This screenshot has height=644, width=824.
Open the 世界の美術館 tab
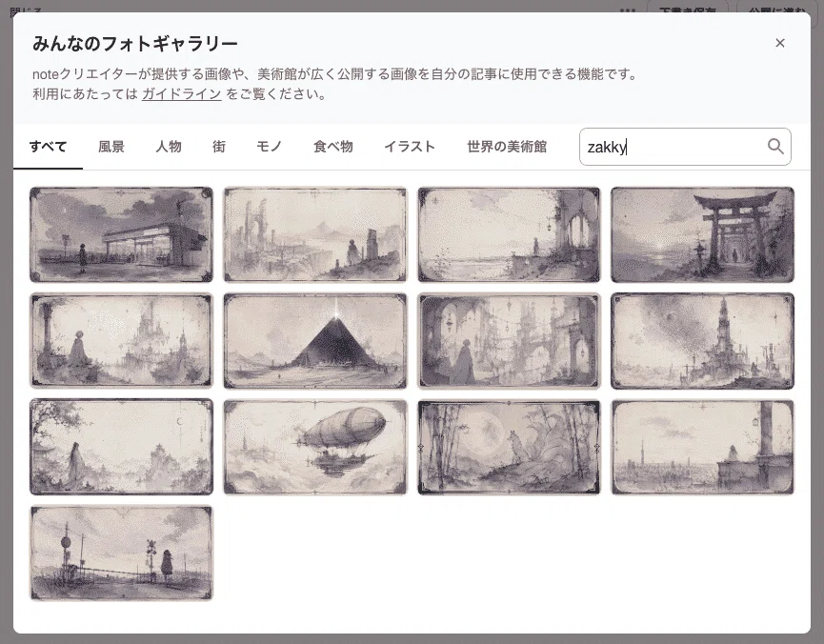click(507, 147)
